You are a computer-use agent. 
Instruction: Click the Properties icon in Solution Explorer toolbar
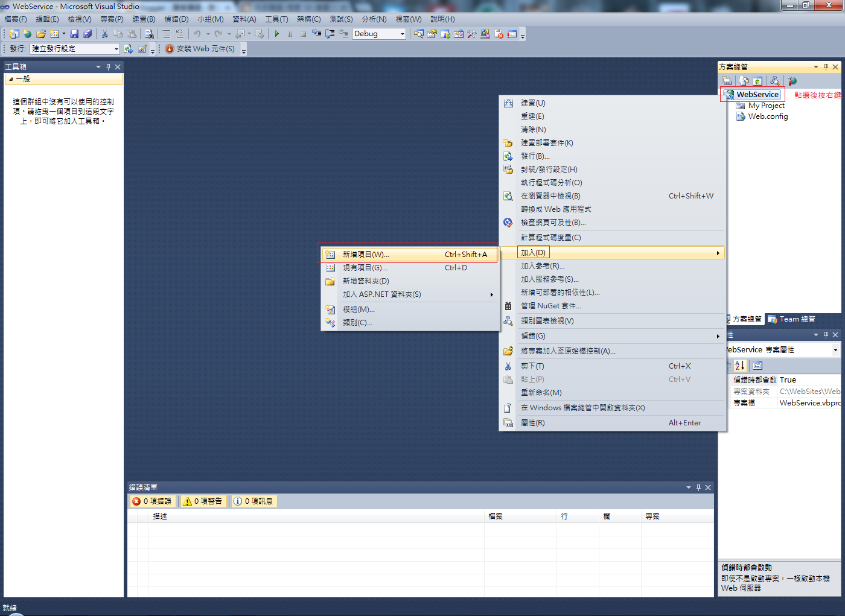pos(727,81)
